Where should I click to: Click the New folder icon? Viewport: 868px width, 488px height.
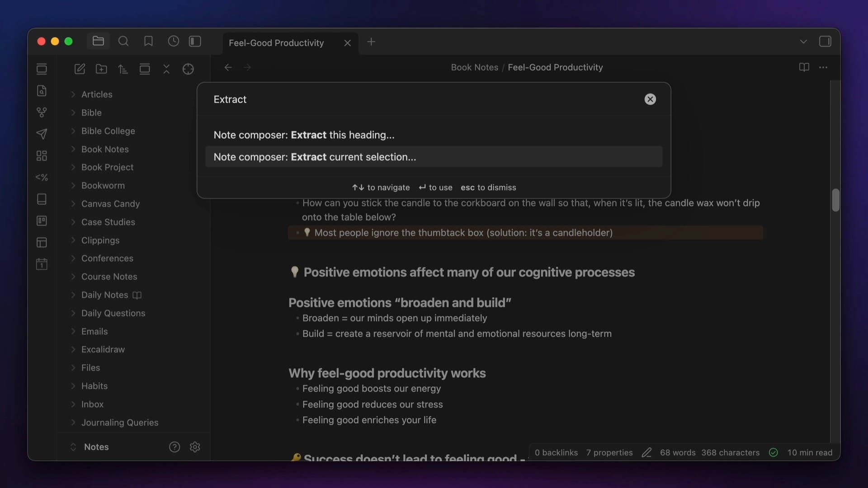(x=101, y=69)
